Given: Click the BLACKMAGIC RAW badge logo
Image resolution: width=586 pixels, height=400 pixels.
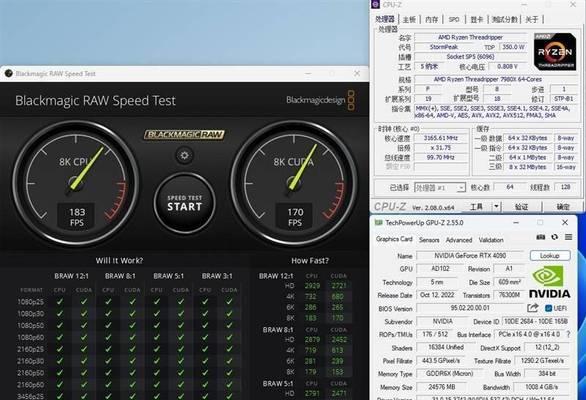Looking at the screenshot, I should click(x=184, y=135).
